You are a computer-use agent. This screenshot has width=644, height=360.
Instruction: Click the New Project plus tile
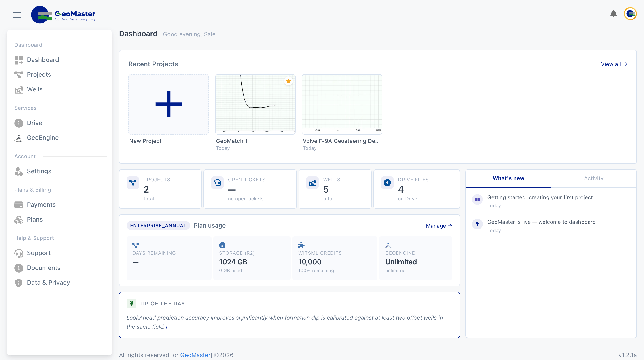[169, 104]
